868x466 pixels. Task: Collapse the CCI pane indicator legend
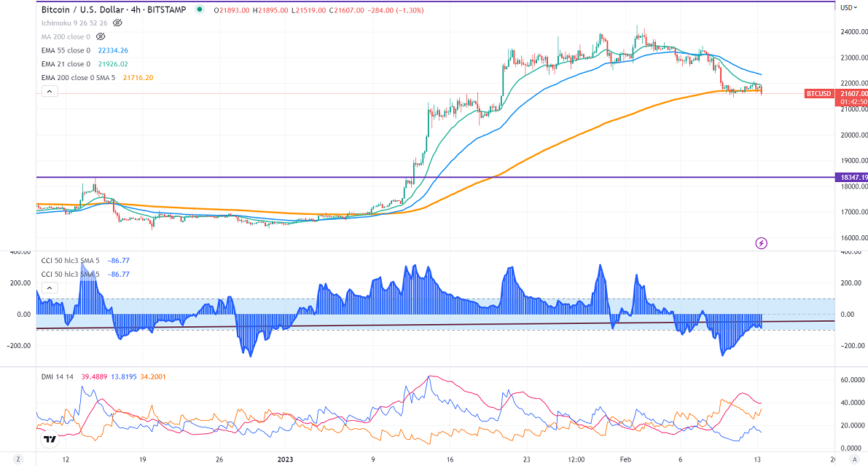coord(49,288)
